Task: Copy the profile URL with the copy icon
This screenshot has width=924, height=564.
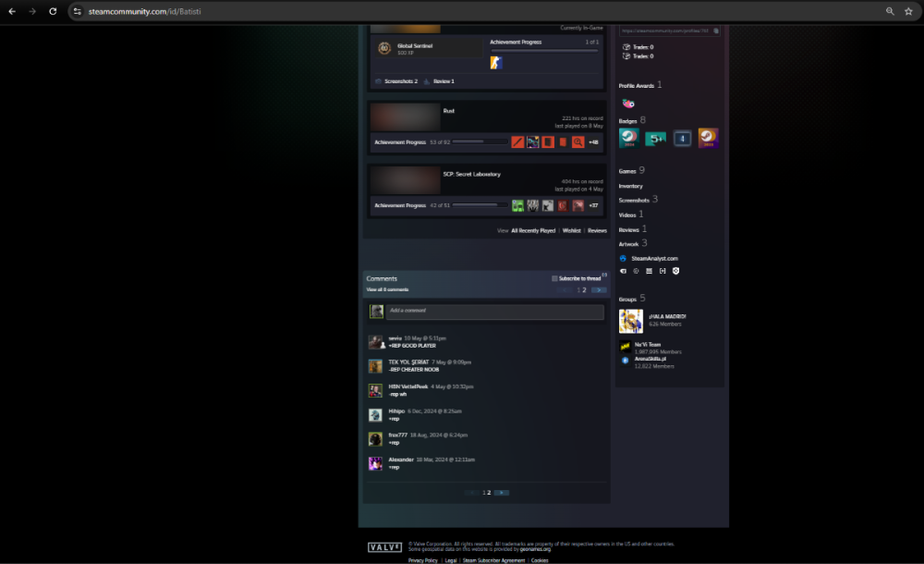Action: pyautogui.click(x=716, y=31)
